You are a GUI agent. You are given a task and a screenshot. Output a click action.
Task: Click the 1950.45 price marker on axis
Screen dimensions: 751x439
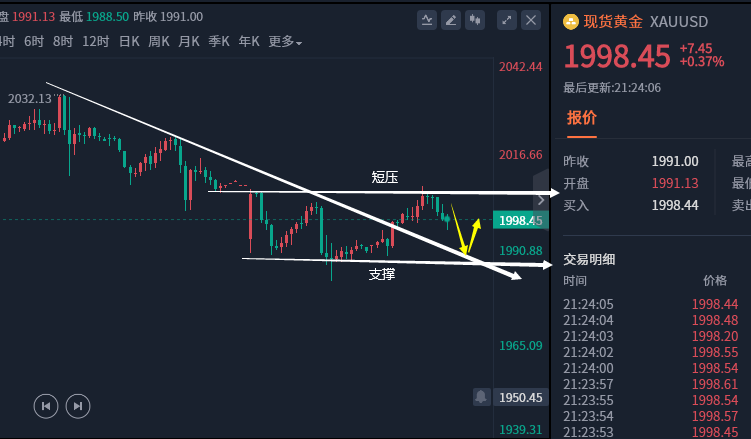(520, 397)
